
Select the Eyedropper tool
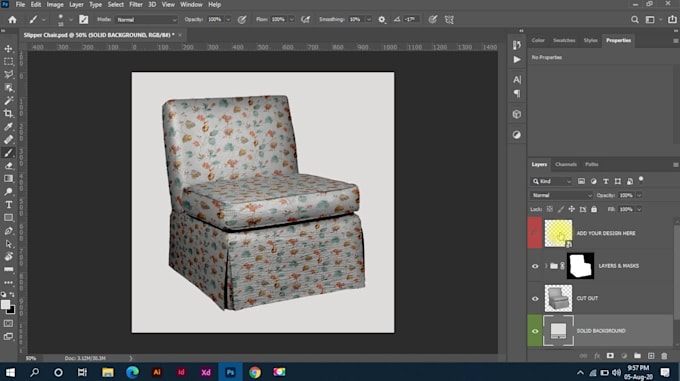point(8,127)
